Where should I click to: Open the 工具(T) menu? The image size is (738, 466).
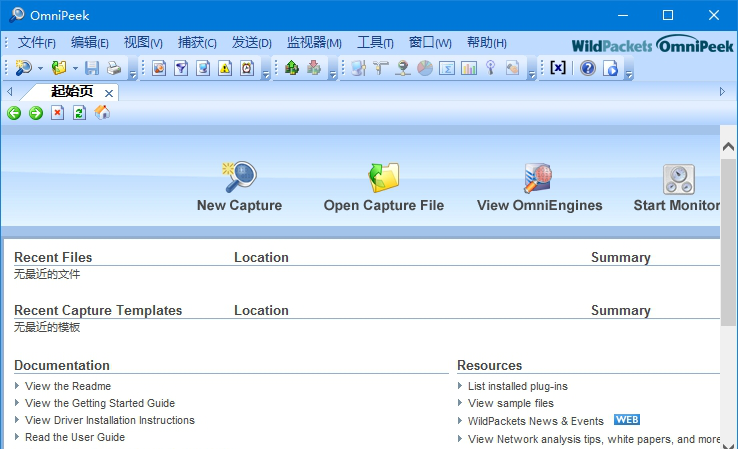click(375, 43)
